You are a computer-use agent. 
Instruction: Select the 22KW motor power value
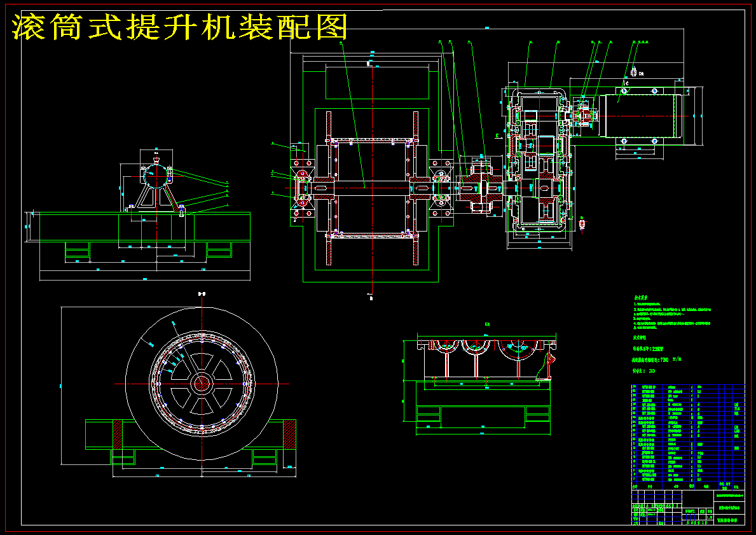[657, 349]
